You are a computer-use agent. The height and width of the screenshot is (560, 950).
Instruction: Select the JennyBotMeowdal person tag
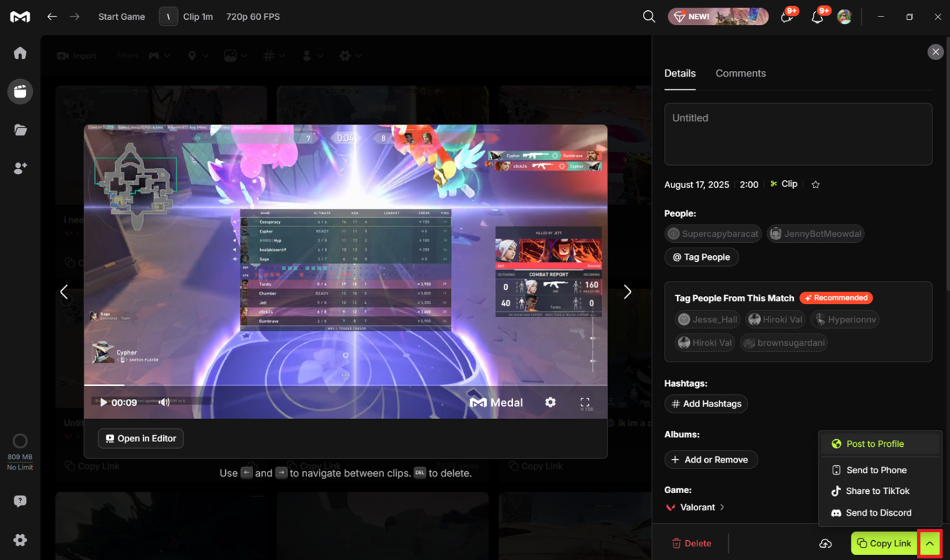[816, 234]
